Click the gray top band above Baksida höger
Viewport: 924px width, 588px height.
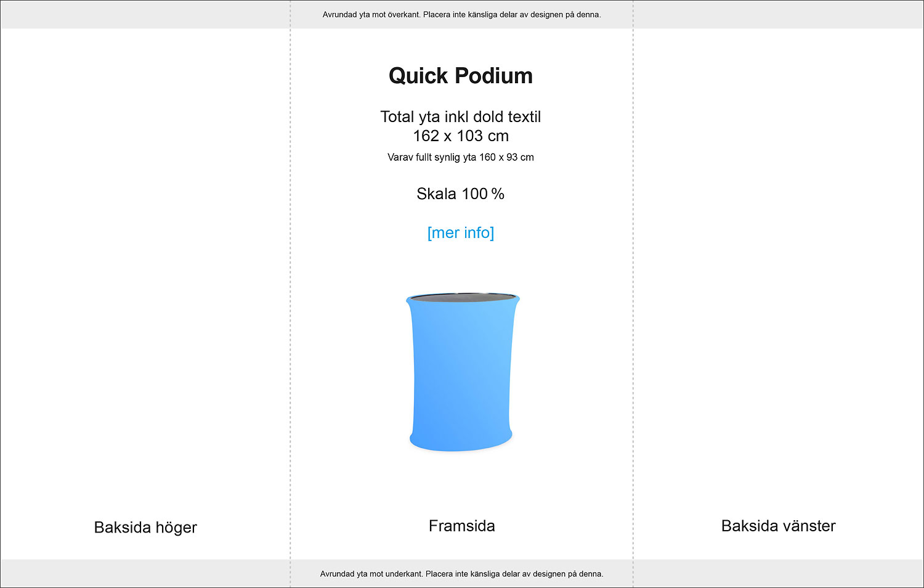tap(145, 14)
